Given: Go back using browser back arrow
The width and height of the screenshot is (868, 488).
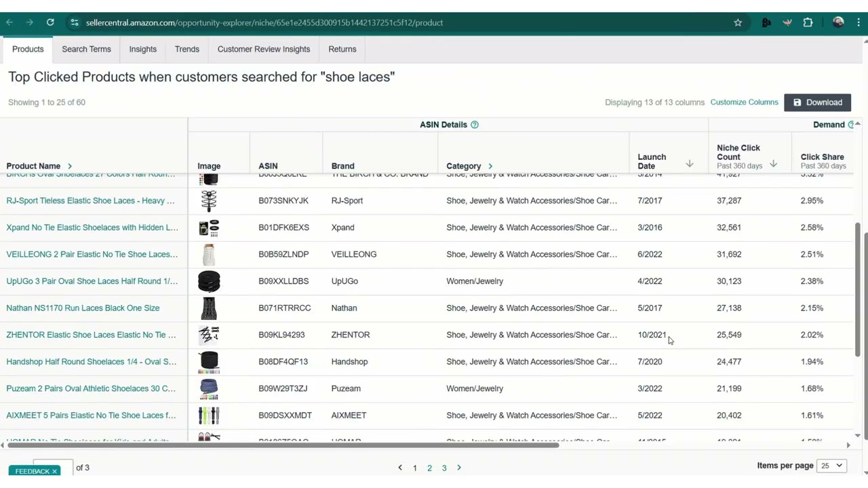Looking at the screenshot, I should tap(9, 22).
